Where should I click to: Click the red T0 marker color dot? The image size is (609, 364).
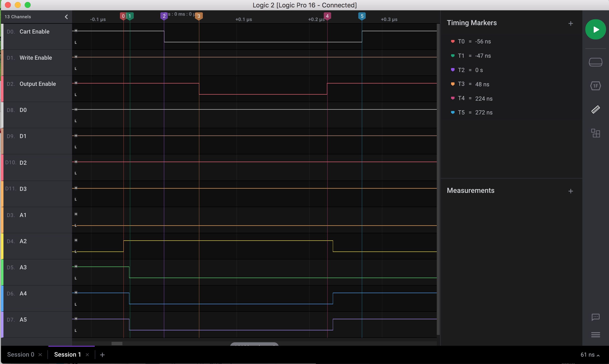pyautogui.click(x=453, y=41)
